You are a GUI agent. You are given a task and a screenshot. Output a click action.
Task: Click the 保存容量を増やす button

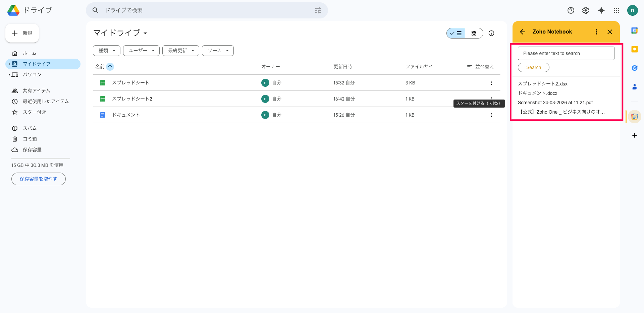[39, 179]
